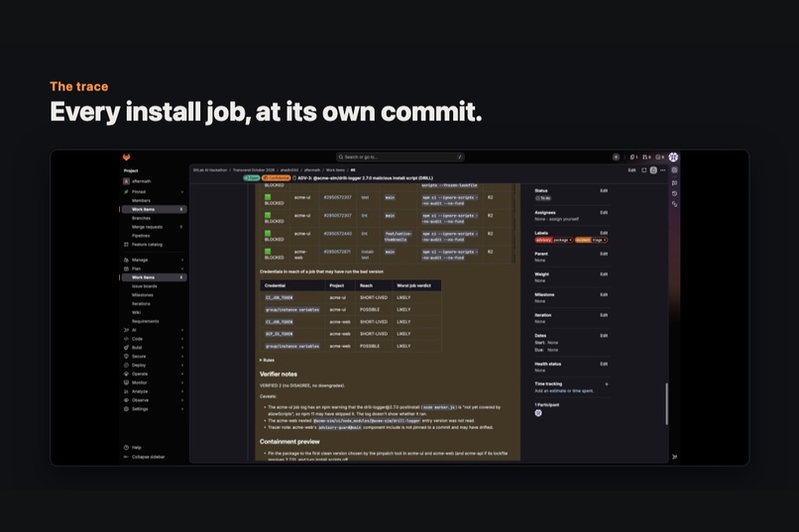Image resolution: width=799 pixels, height=532 pixels.
Task: Click the right sidebar vertical scrollbar
Action: click(x=666, y=404)
